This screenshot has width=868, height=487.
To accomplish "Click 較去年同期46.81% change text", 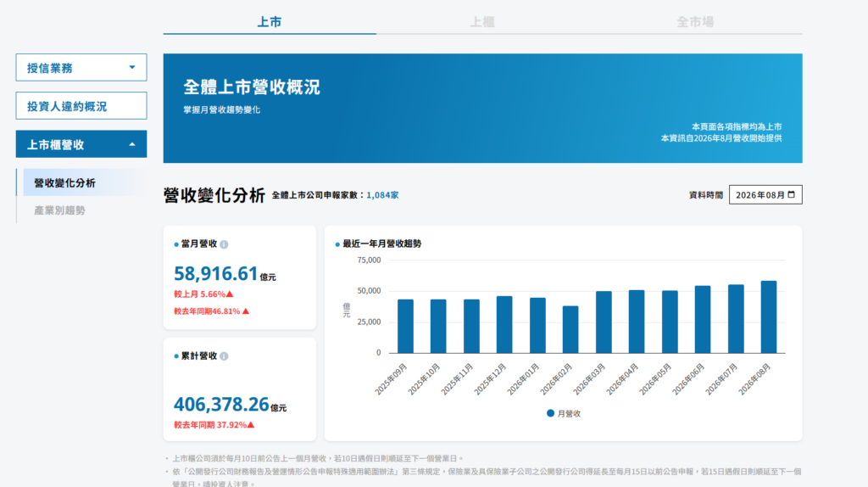I will tap(211, 311).
